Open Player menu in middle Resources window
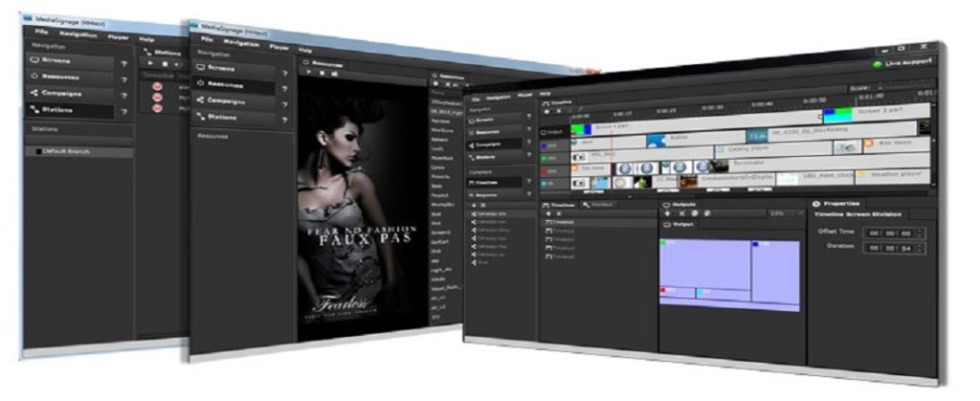The image size is (980, 401). point(279,48)
